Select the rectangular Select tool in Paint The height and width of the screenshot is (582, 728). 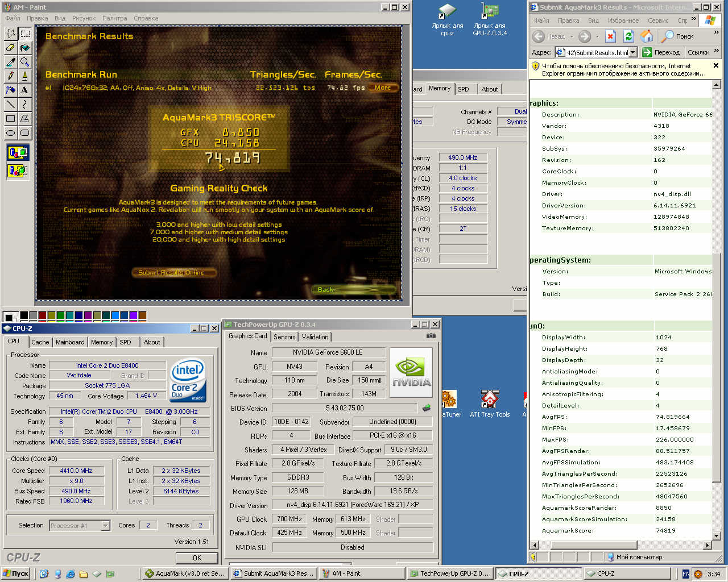[24, 34]
